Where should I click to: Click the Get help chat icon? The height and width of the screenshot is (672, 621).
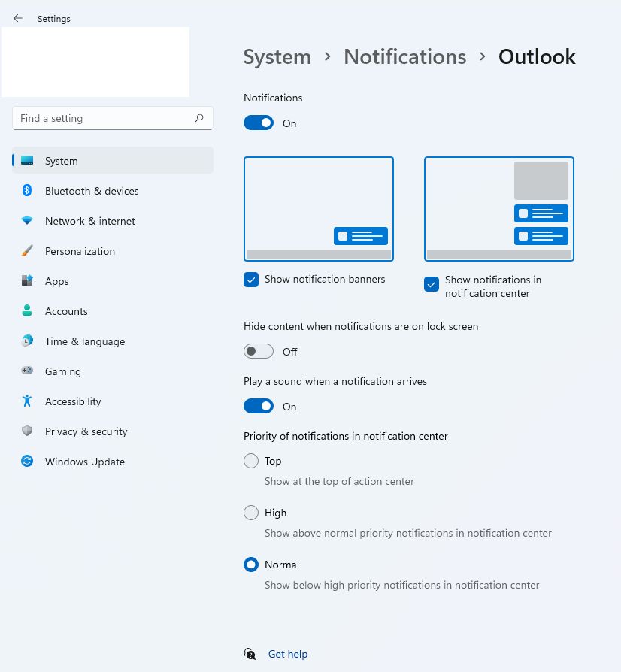pyautogui.click(x=250, y=654)
